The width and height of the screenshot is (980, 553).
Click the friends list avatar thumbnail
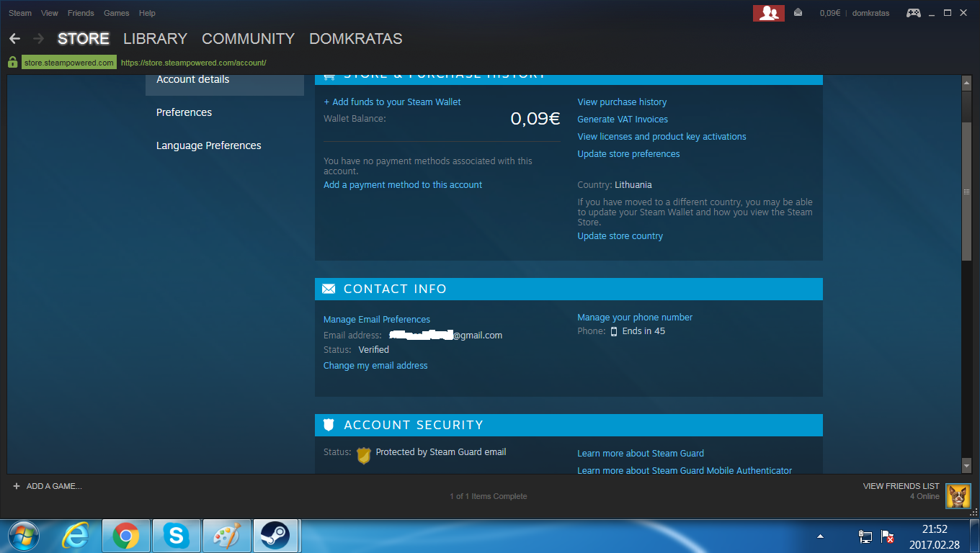pyautogui.click(x=958, y=495)
